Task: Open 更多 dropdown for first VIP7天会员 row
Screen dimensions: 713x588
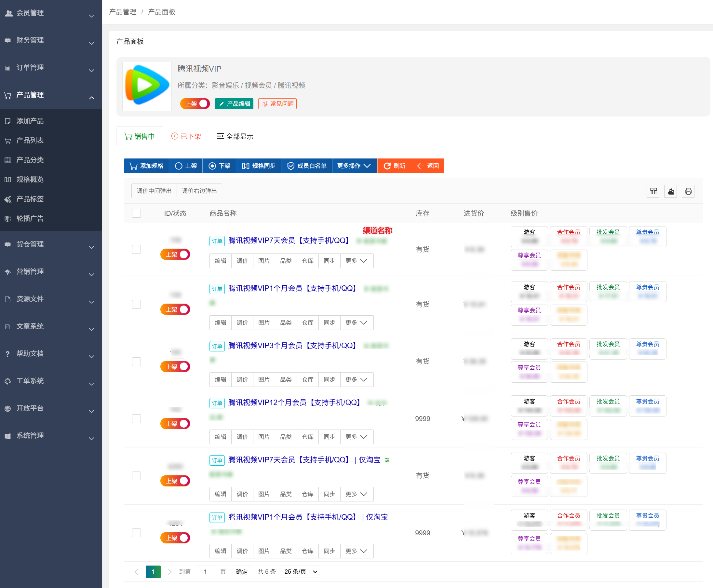Action: (x=357, y=261)
